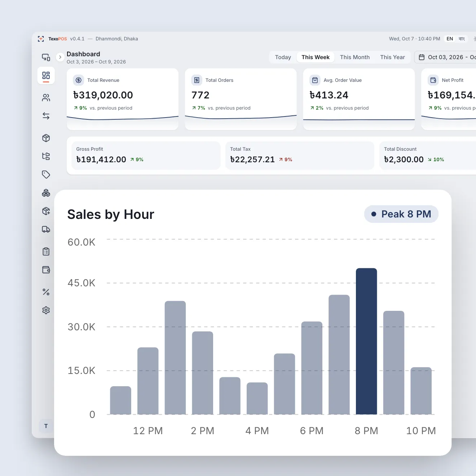The image size is (476, 476).
Task: Open the transfers swap-arrows icon in sidebar
Action: (46, 116)
